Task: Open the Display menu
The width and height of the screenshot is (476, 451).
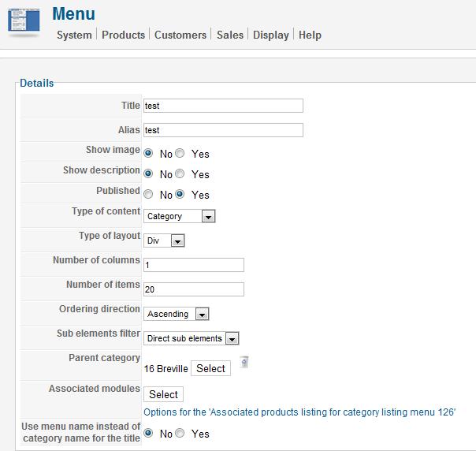Action: pyautogui.click(x=271, y=35)
